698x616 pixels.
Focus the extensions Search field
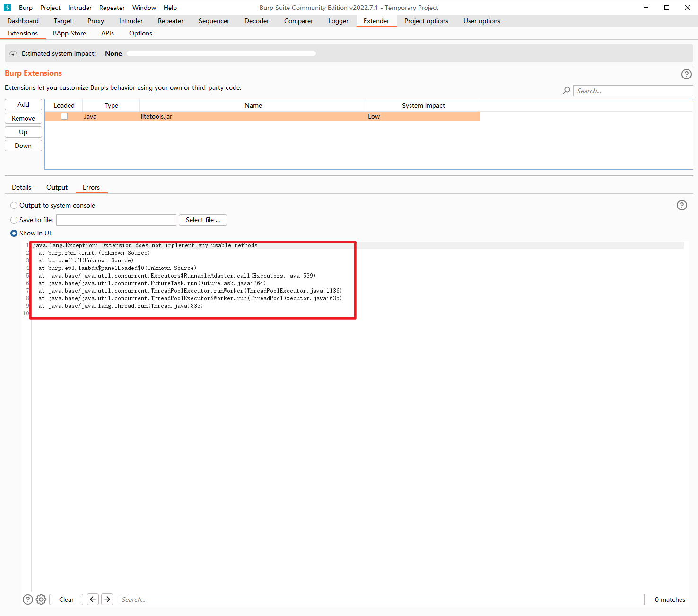click(x=633, y=91)
